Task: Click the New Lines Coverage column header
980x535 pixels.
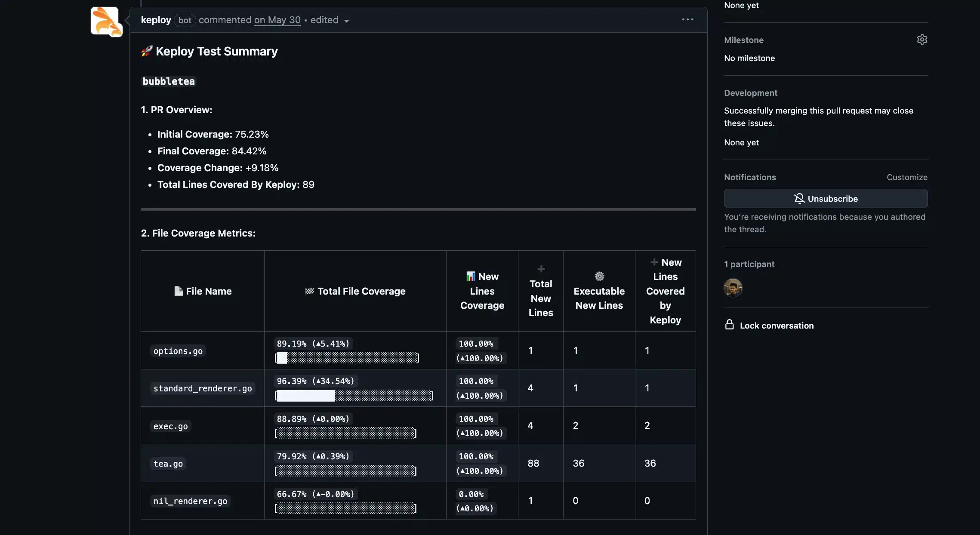Action: (482, 291)
